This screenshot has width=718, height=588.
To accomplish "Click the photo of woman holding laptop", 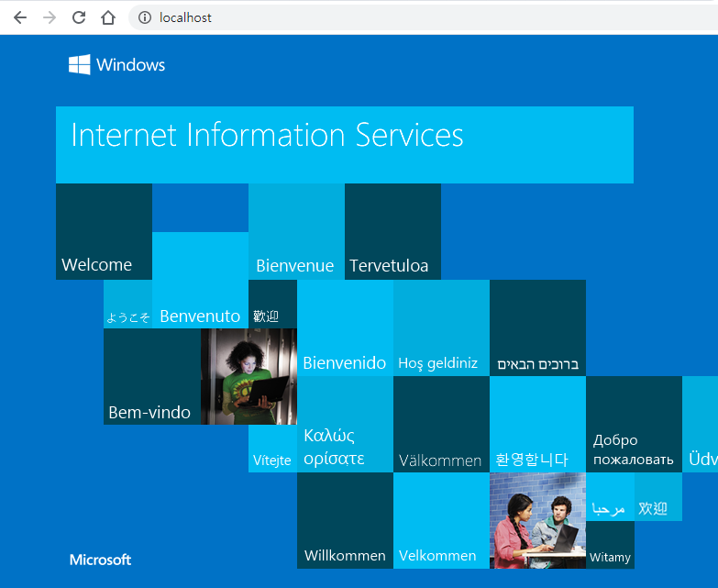I will (x=249, y=376).
